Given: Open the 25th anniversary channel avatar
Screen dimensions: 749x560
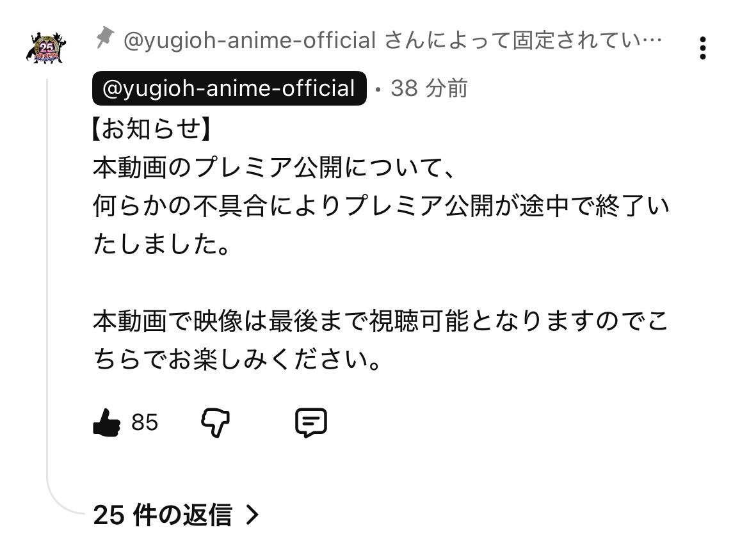Looking at the screenshot, I should 46,48.
